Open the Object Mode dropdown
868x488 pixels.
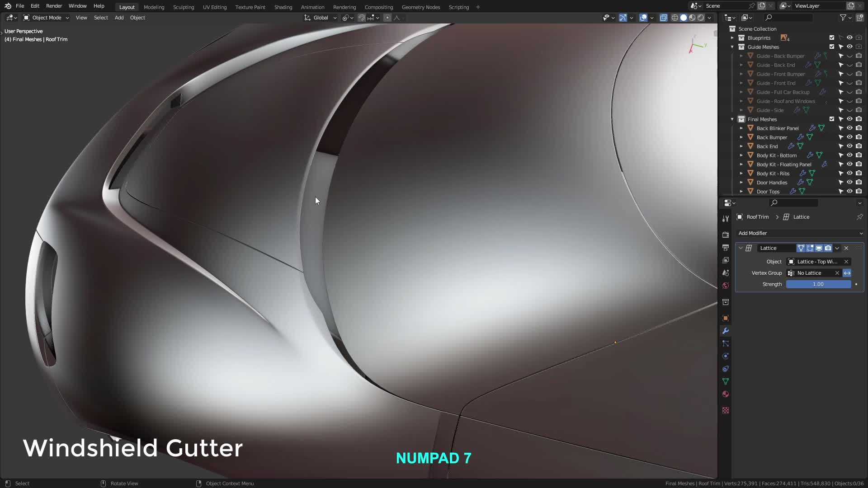pyautogui.click(x=46, y=18)
